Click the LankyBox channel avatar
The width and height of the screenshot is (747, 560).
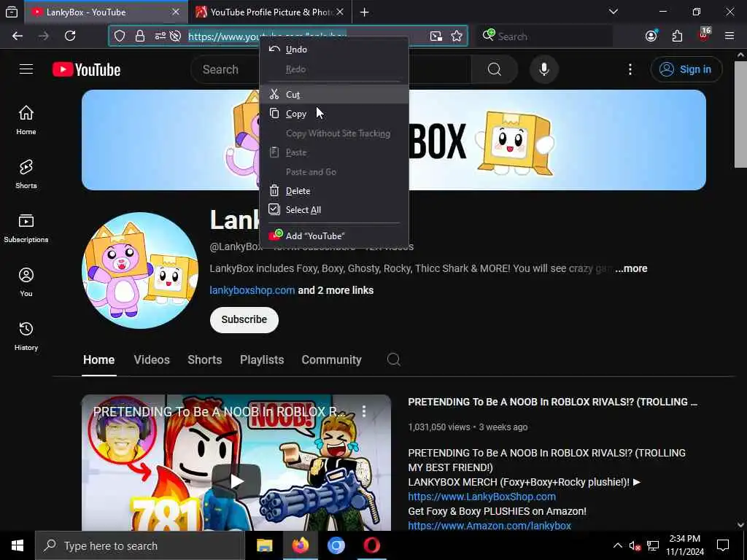140,271
